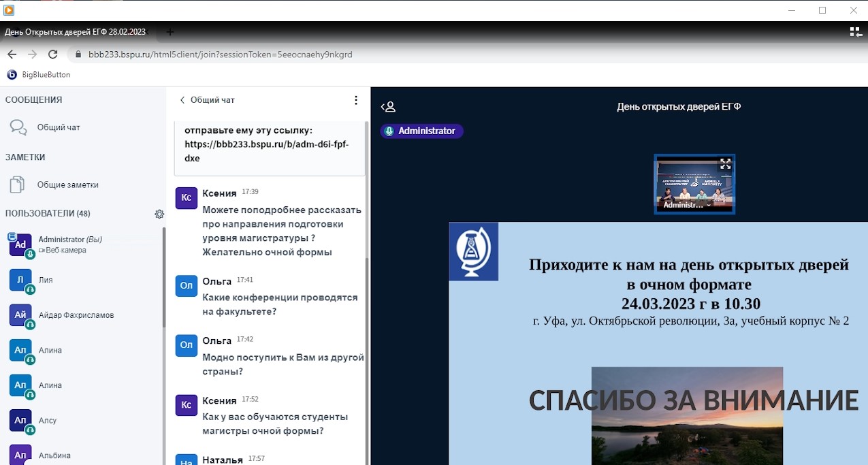Select the День Открытых дверей ЕГФ tab

pyautogui.click(x=75, y=32)
